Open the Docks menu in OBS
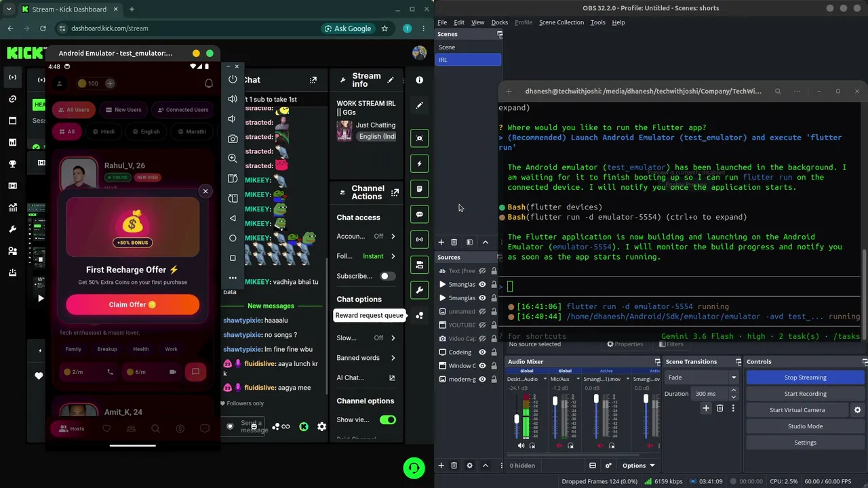This screenshot has width=868, height=488. [x=499, y=22]
